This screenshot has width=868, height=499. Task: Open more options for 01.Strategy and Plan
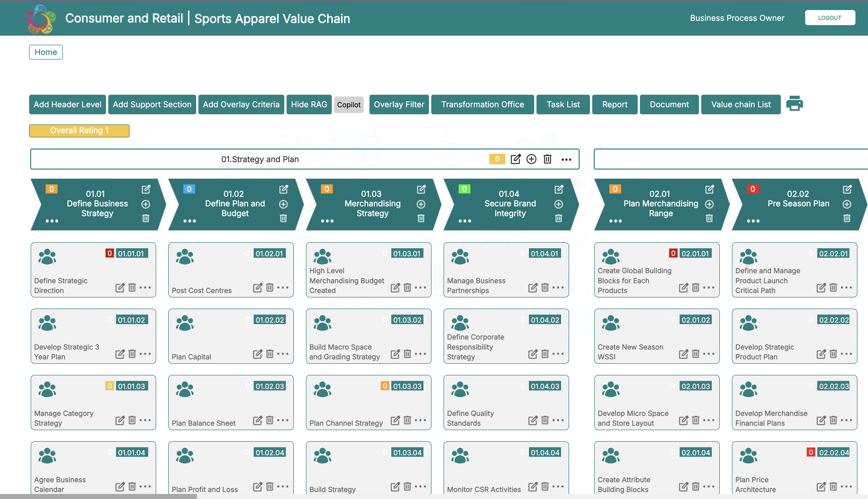point(566,159)
